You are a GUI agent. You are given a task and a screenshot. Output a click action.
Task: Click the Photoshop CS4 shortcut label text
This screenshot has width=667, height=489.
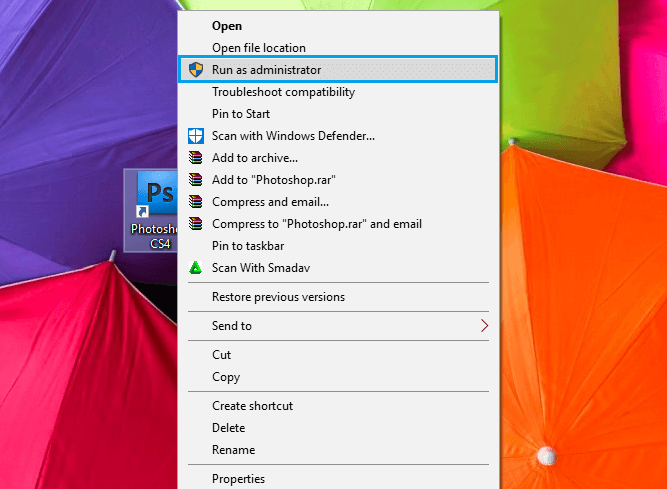pyautogui.click(x=154, y=236)
